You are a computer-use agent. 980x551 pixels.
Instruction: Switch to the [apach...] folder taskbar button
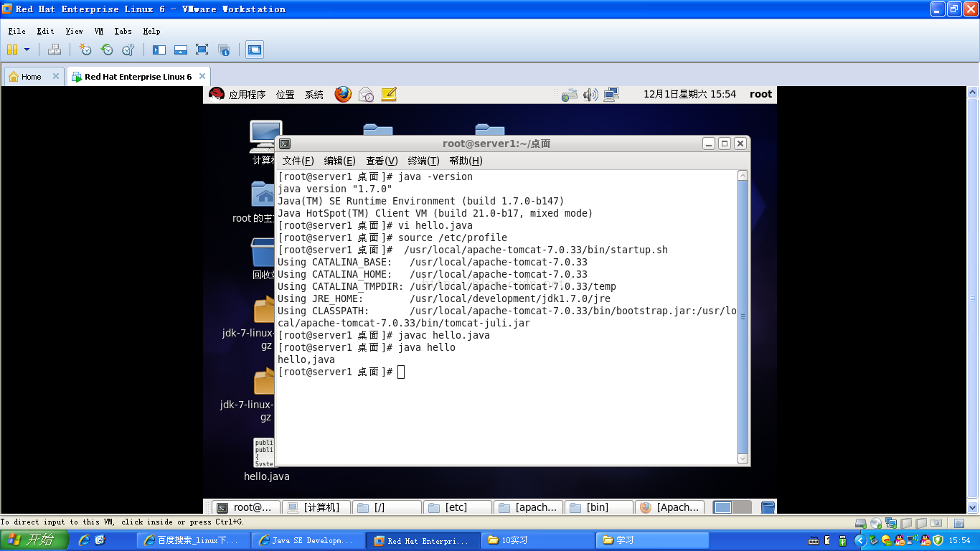pyautogui.click(x=528, y=507)
